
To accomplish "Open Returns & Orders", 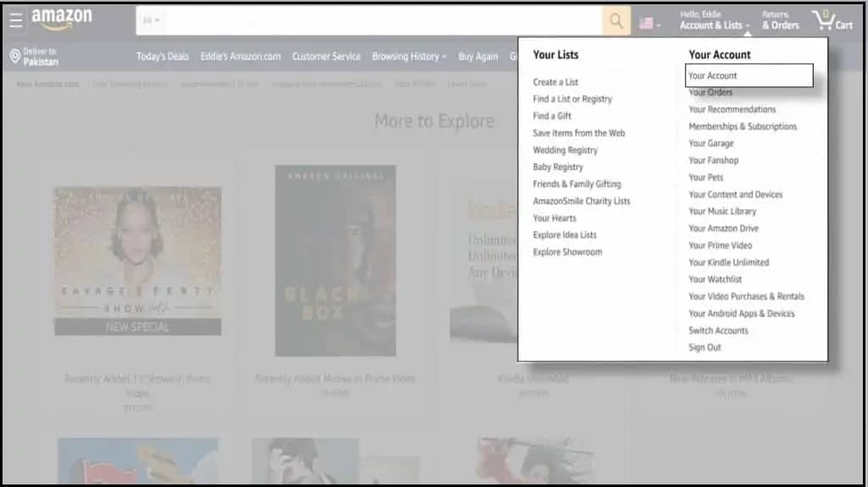I will click(x=780, y=20).
